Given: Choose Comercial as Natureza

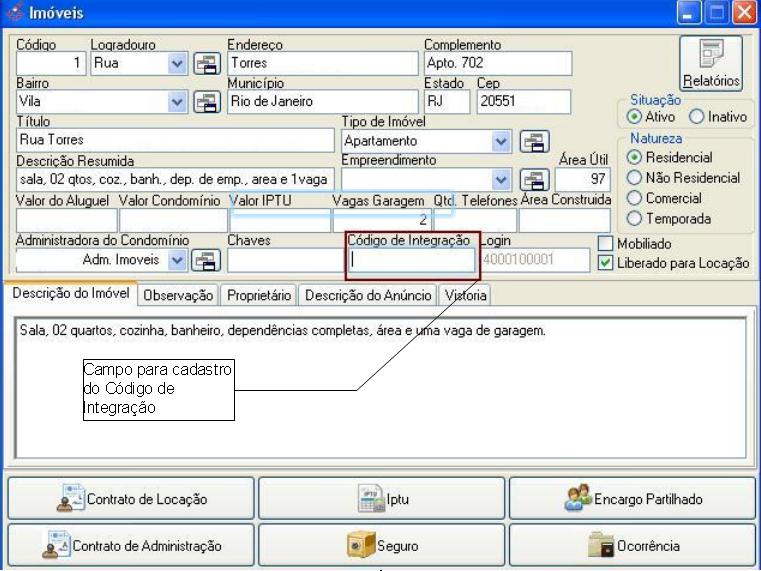Looking at the screenshot, I should [x=633, y=198].
